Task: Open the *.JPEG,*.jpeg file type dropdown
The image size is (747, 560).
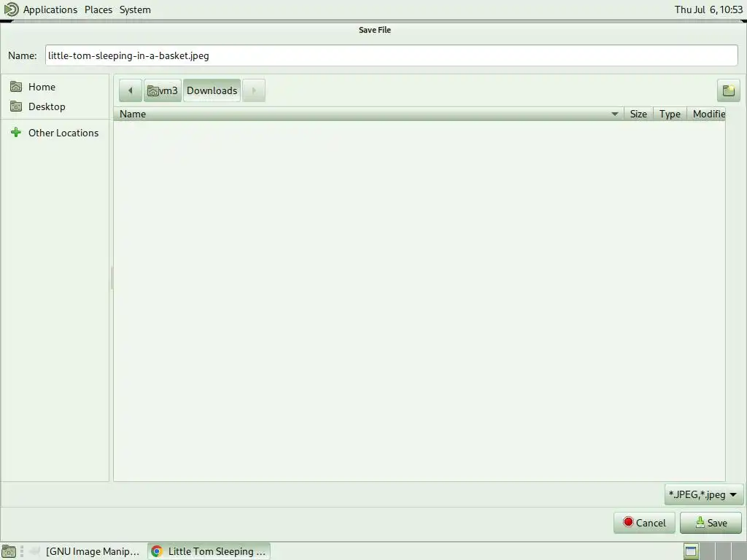Action: pyautogui.click(x=704, y=495)
